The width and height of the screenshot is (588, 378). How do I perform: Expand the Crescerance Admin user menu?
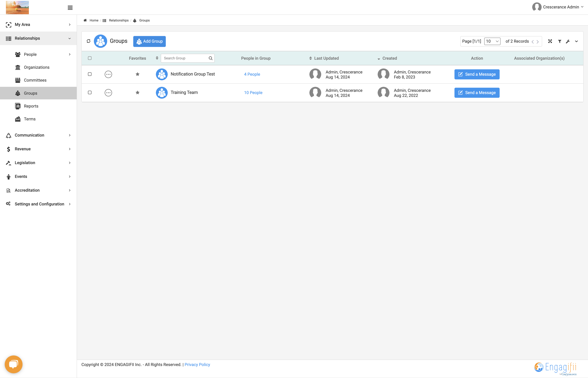click(x=582, y=7)
